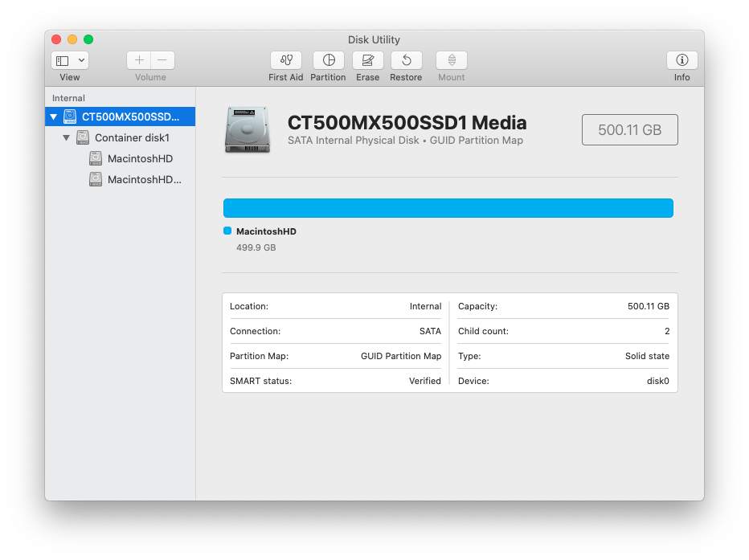Image resolution: width=749 pixels, height=560 pixels.
Task: Collapse the Container disk1 entry
Action: click(67, 138)
